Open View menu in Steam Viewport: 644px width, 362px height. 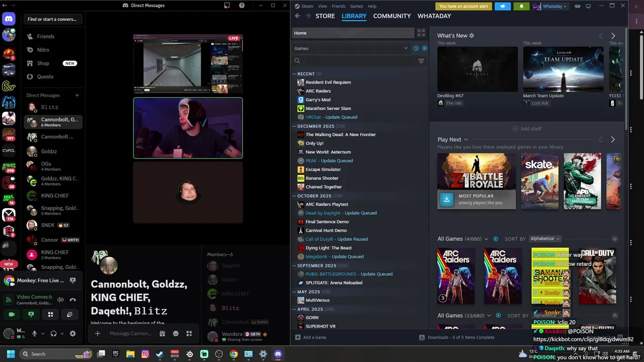coord(323,6)
